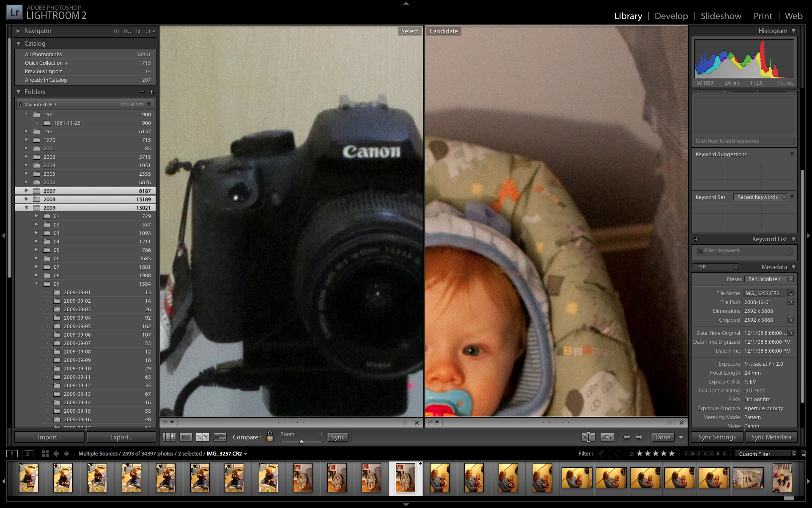Click the Import button
This screenshot has height=508, width=812.
[49, 437]
